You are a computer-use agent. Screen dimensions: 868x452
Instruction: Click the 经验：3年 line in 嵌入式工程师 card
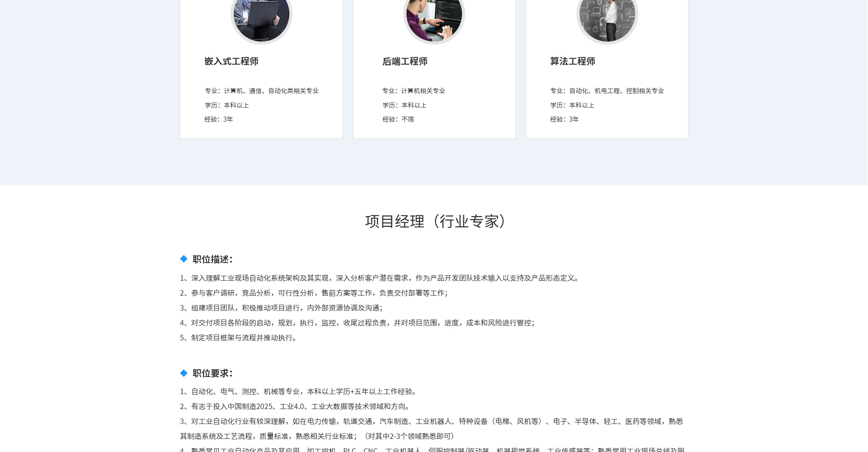(218, 119)
